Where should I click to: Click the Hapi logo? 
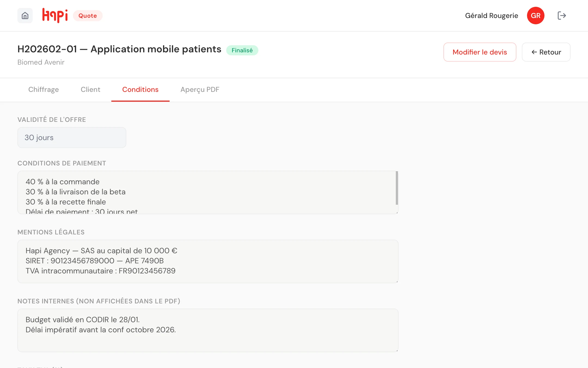(55, 16)
